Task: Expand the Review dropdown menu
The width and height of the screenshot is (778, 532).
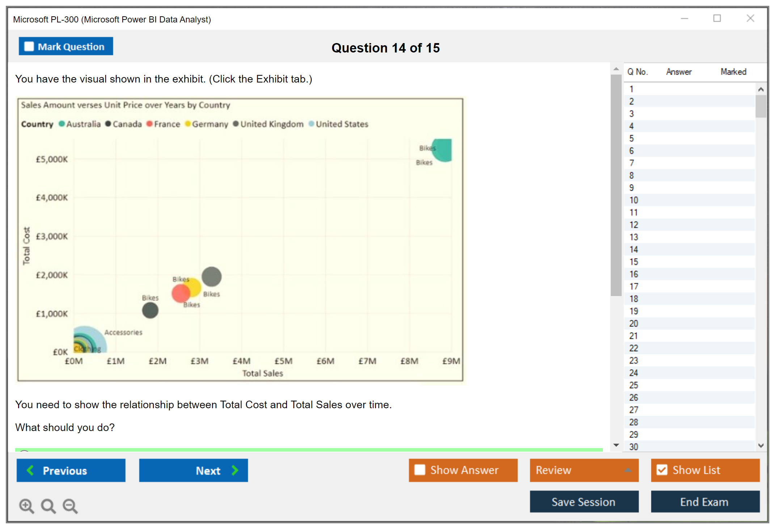Action: tap(628, 470)
